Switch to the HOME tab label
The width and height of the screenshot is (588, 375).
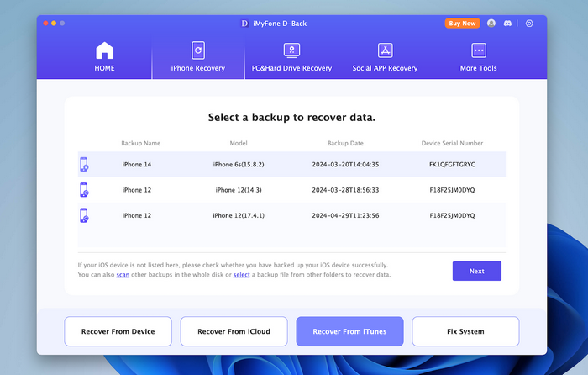pyautogui.click(x=105, y=68)
